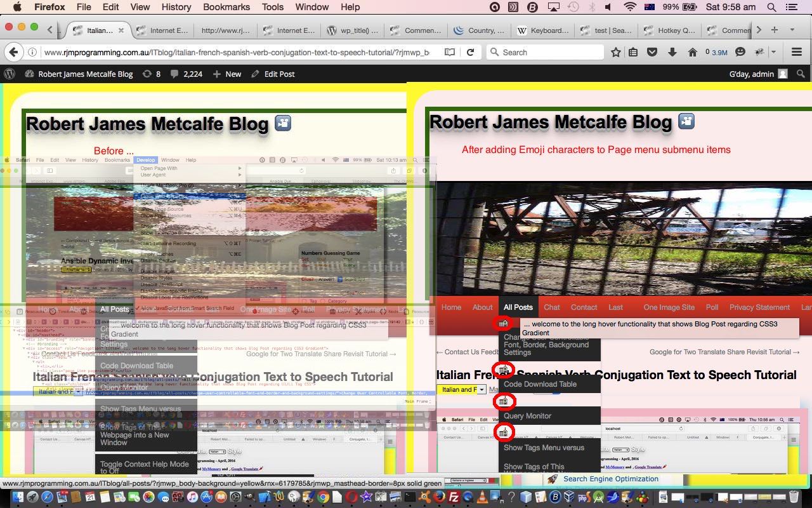Screen dimensions: 812x508
Task: Click blog icon beside right-hand blog title
Action: point(686,121)
